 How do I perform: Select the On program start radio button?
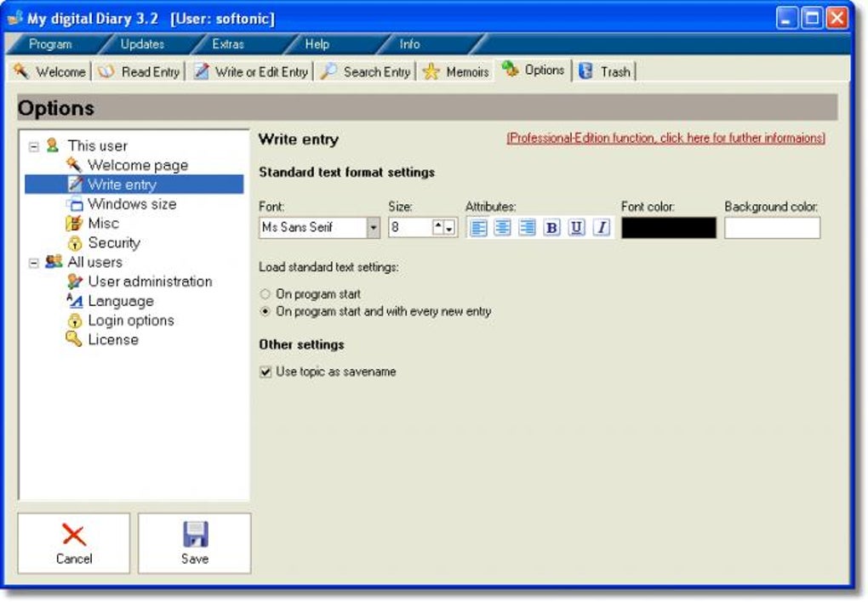pyautogui.click(x=266, y=294)
